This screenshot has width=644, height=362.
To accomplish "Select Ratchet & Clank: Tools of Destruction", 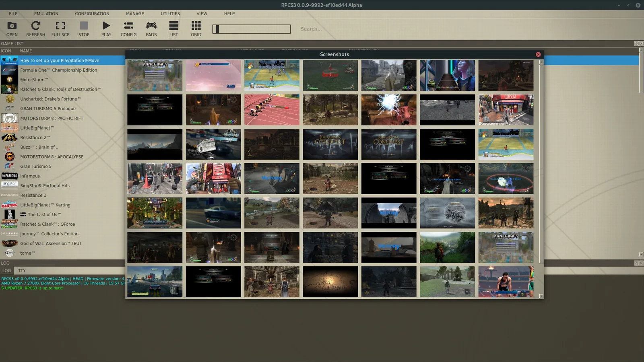I will 62,89.
